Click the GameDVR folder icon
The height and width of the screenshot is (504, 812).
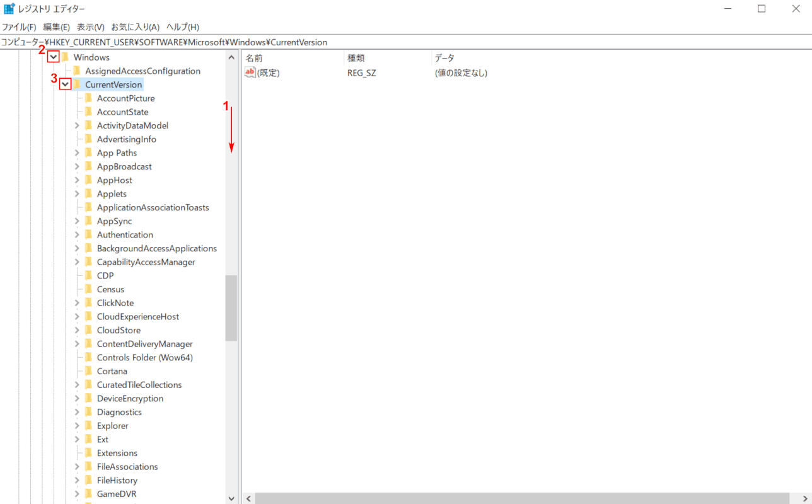tap(88, 494)
